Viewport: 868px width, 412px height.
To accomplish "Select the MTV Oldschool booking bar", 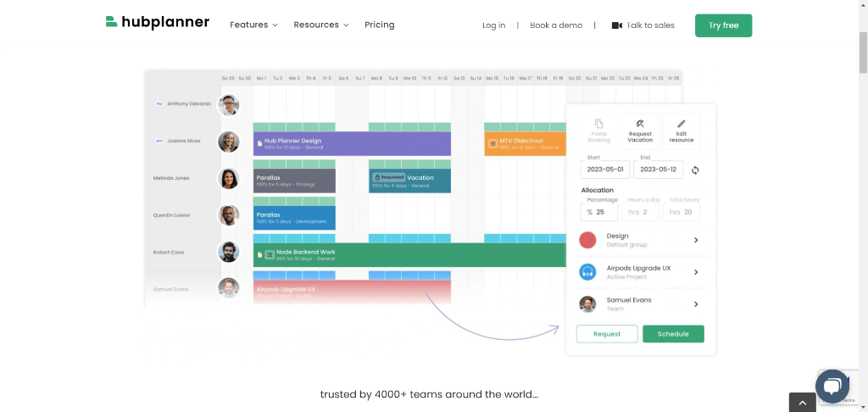I will [525, 143].
